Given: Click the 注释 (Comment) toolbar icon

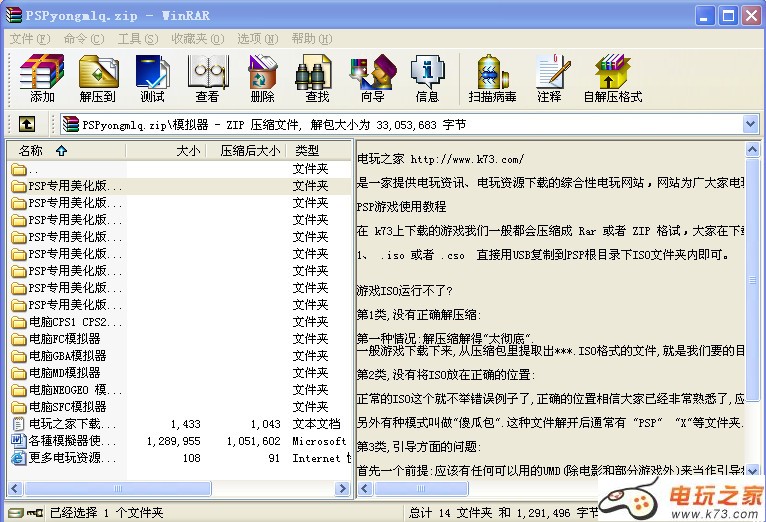Looking at the screenshot, I should coord(549,74).
